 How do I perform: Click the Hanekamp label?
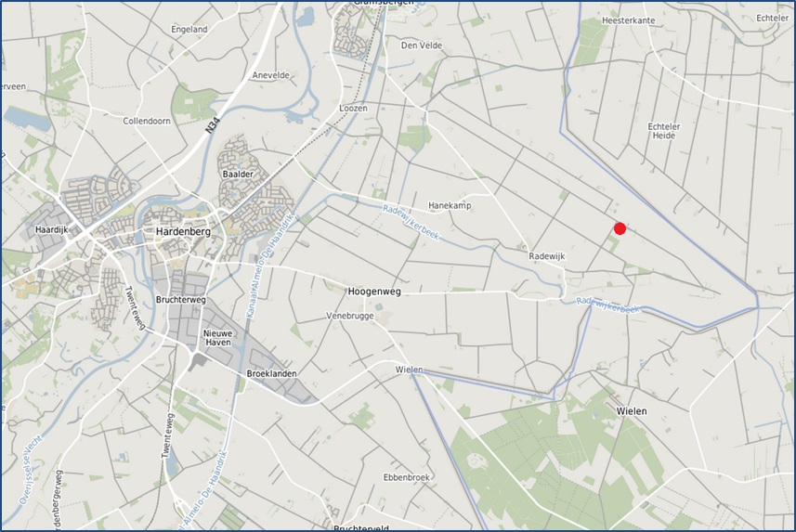pos(450,205)
